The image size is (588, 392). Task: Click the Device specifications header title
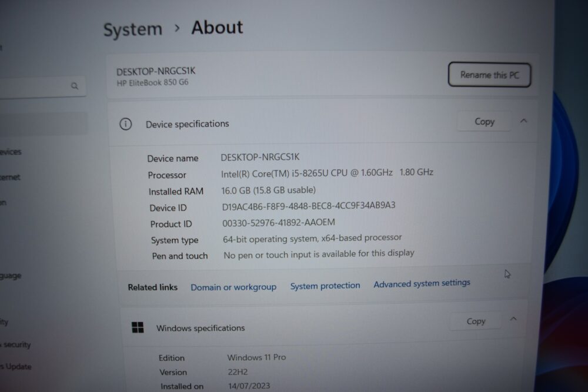tap(187, 124)
